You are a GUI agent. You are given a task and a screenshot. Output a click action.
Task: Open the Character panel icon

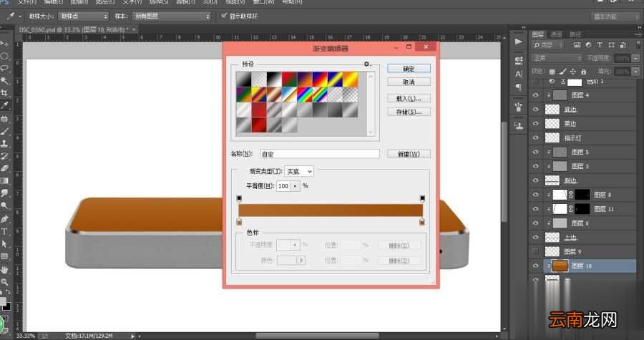click(518, 74)
